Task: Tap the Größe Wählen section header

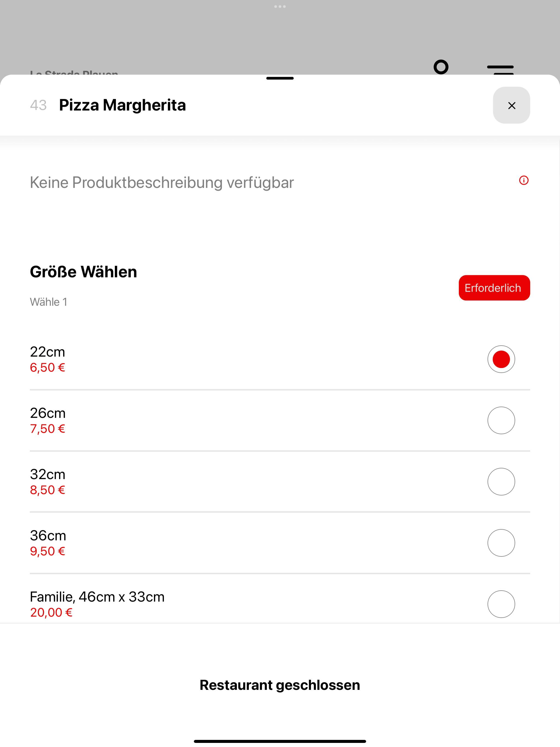Action: 83,272
